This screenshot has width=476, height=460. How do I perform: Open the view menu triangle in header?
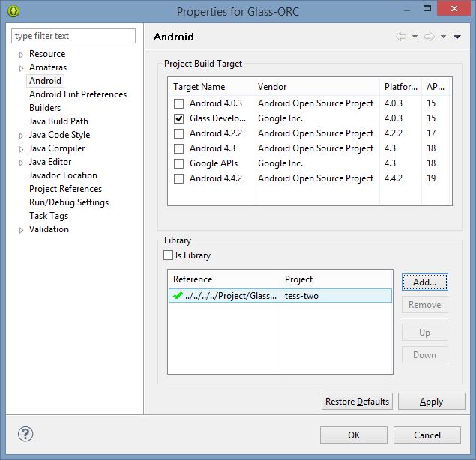point(457,37)
